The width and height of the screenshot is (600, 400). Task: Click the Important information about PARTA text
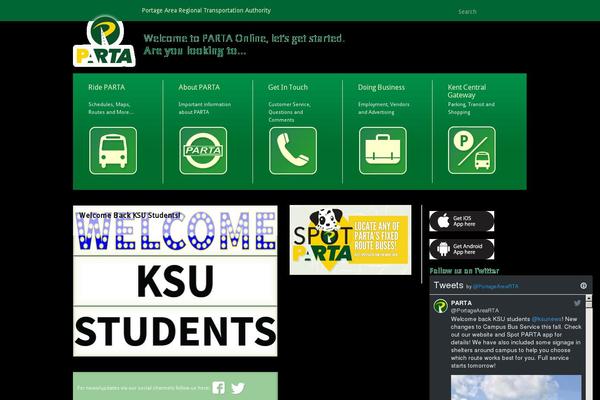point(204,108)
